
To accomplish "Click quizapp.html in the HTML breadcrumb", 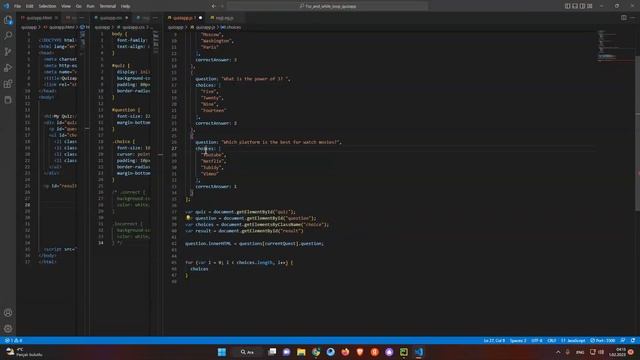I will (x=62, y=27).
